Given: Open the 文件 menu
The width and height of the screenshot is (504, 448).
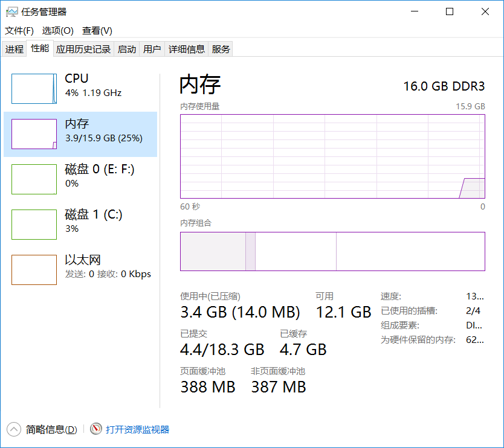Looking at the screenshot, I should (19, 30).
